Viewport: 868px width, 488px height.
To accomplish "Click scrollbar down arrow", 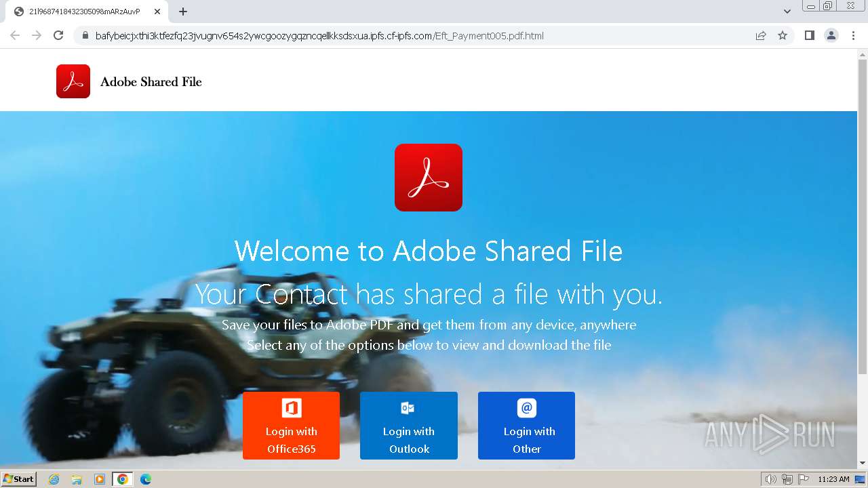I will point(863,464).
